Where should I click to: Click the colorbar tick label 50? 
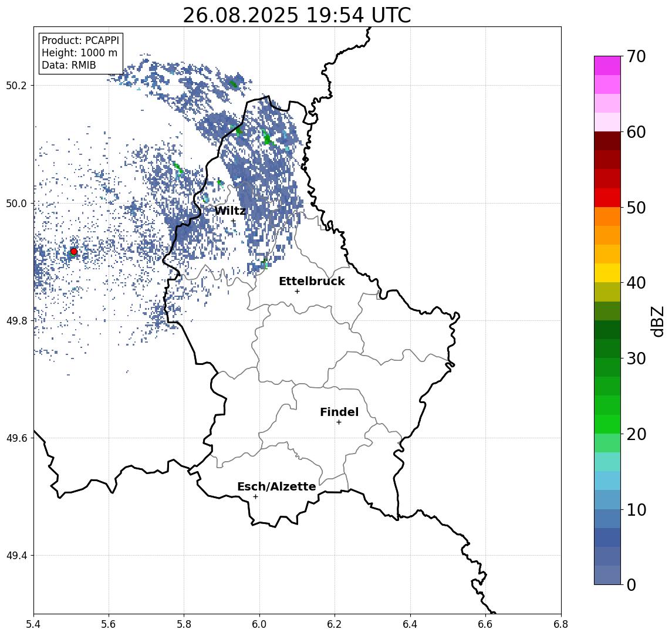[x=636, y=208]
